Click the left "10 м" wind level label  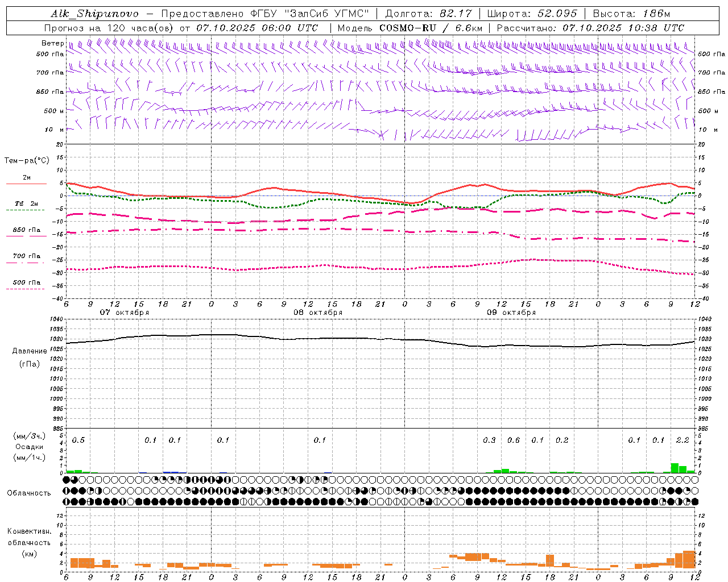tap(54, 130)
